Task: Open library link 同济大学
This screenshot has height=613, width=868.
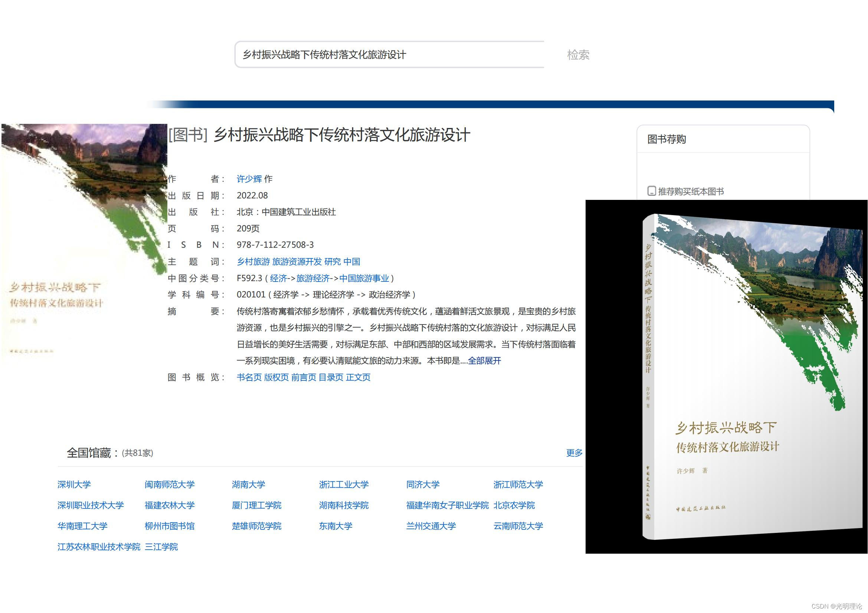Action: click(423, 484)
